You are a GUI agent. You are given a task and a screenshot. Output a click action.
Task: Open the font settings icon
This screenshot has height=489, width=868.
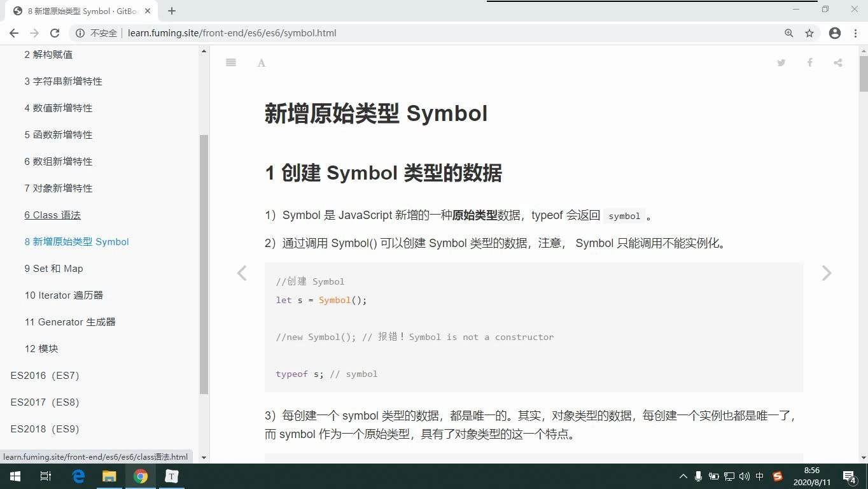[262, 62]
